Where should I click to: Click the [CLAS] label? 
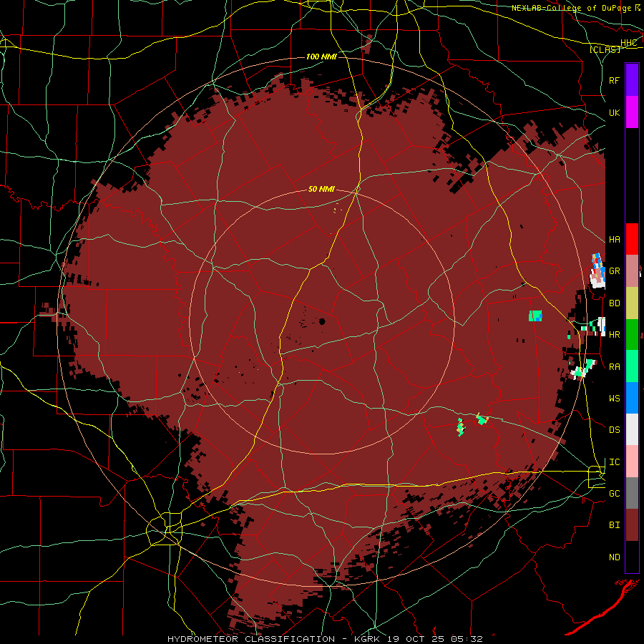[605, 49]
